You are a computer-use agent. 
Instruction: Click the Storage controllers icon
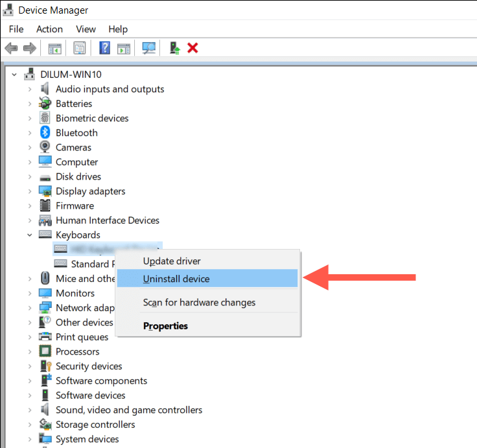coord(45,424)
